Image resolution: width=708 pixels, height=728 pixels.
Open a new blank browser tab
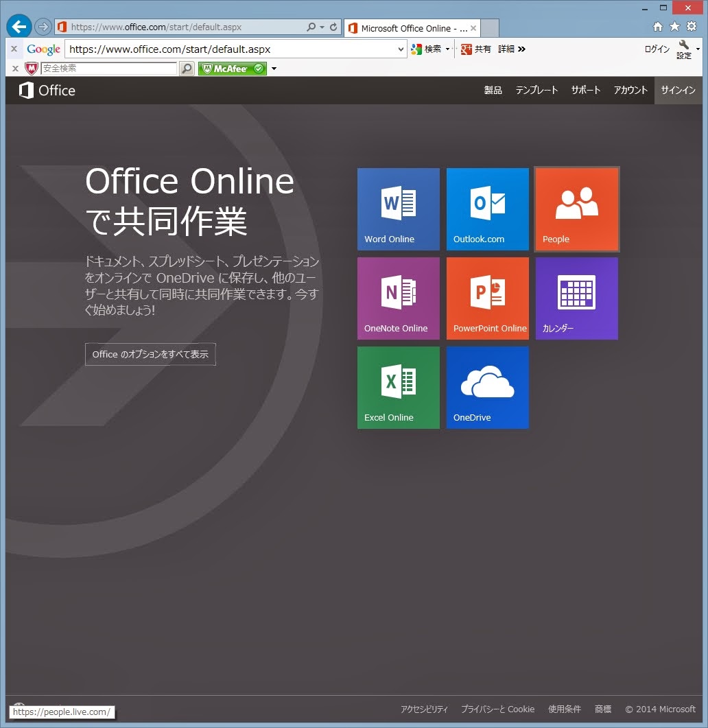pyautogui.click(x=490, y=28)
